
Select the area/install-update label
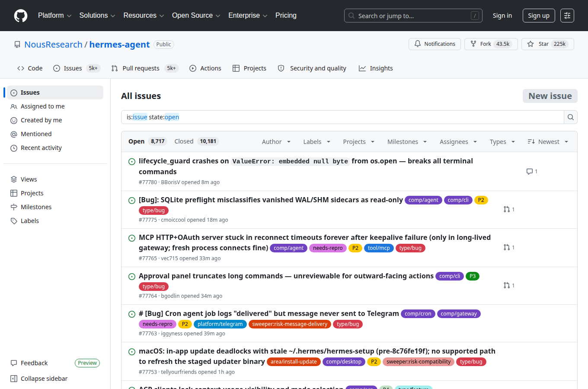coord(294,362)
